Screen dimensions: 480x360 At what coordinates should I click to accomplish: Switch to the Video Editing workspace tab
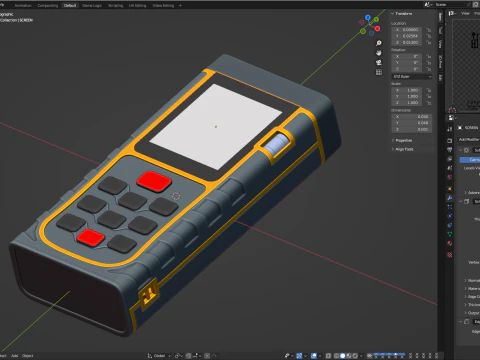(x=163, y=5)
